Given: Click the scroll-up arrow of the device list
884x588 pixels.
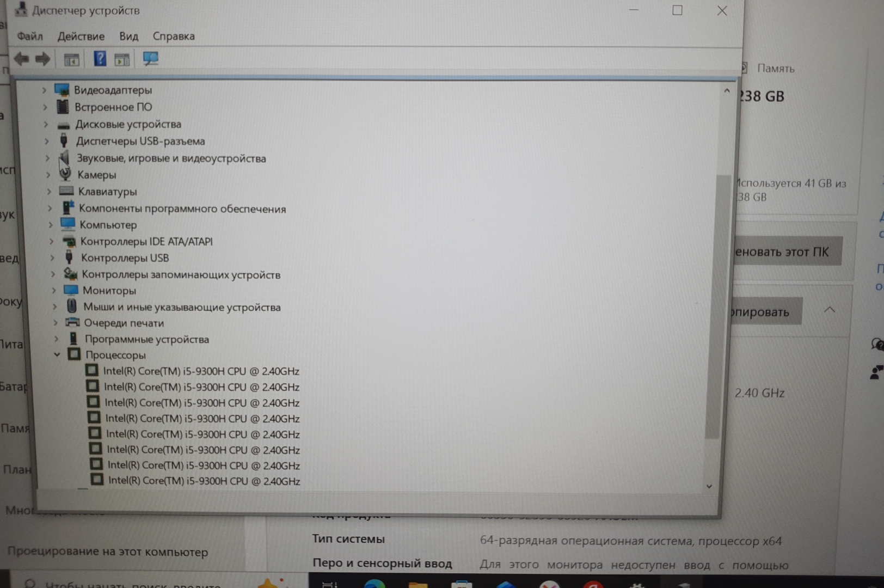Looking at the screenshot, I should (727, 91).
